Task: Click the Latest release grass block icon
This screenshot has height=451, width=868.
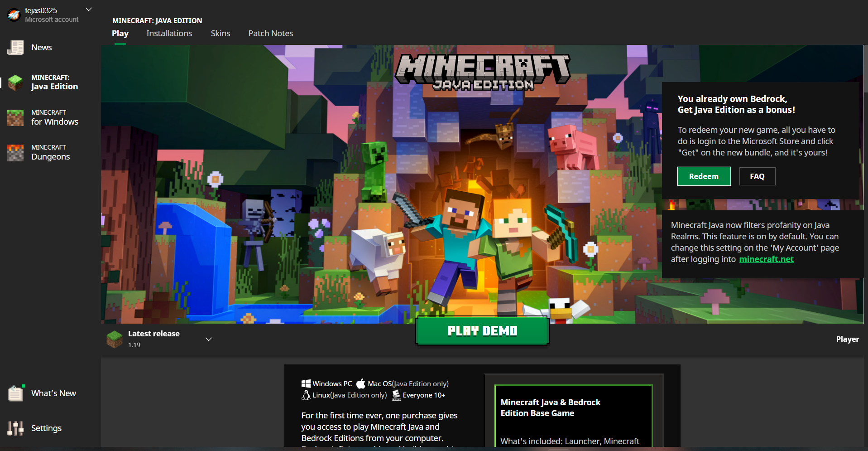Action: 115,339
